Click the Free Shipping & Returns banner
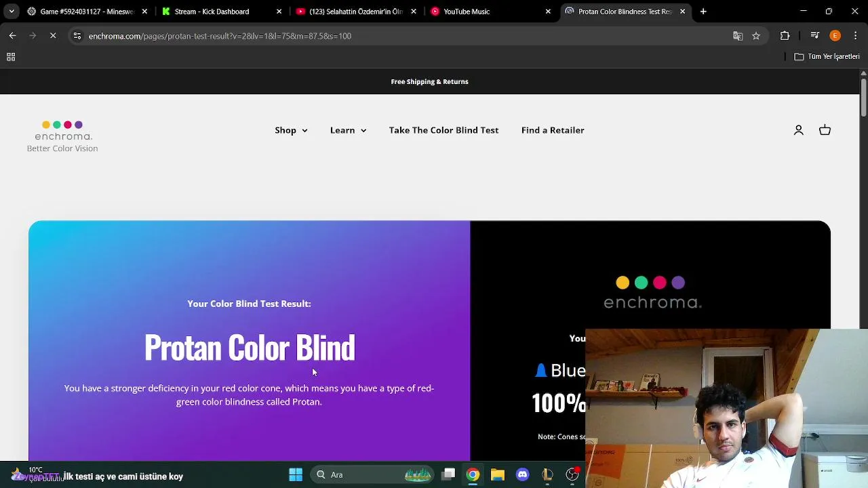868x488 pixels. click(x=429, y=81)
